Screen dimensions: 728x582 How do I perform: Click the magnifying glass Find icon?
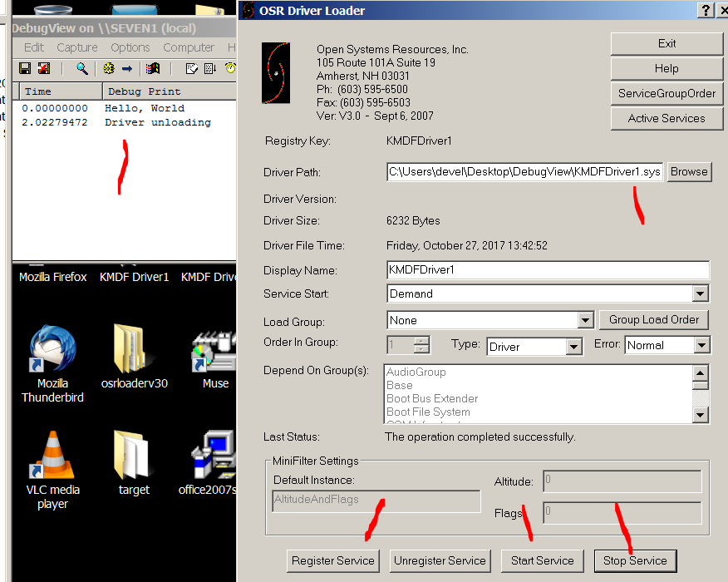(x=81, y=68)
